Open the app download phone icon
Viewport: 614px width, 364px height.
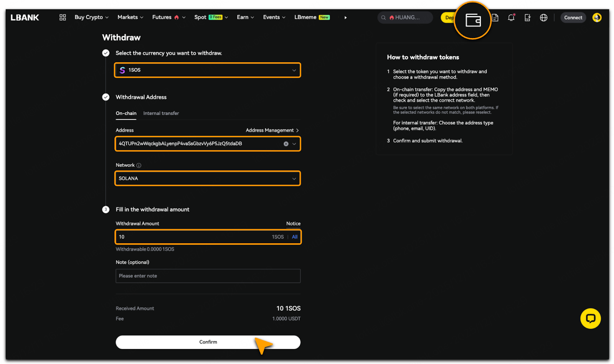pyautogui.click(x=527, y=18)
